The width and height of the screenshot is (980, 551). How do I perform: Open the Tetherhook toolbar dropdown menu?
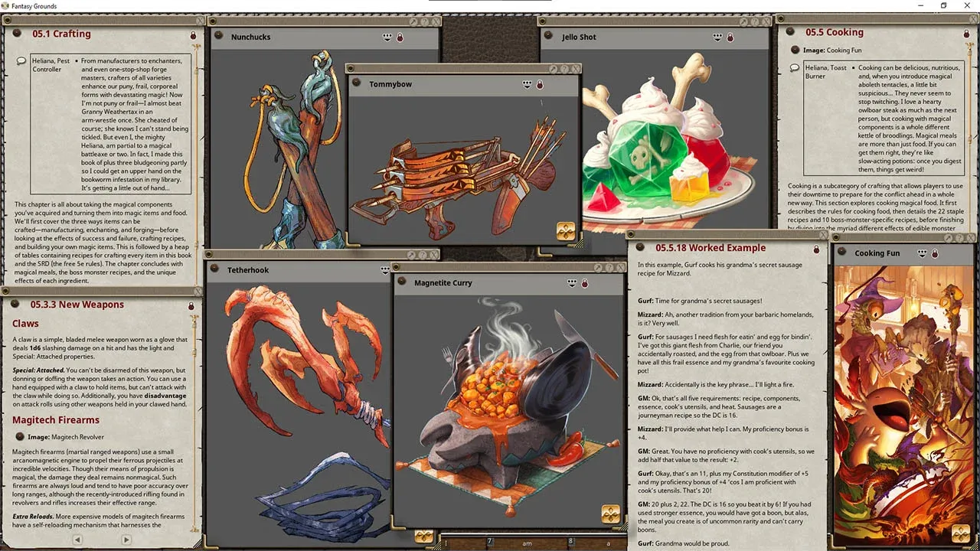[x=385, y=269]
